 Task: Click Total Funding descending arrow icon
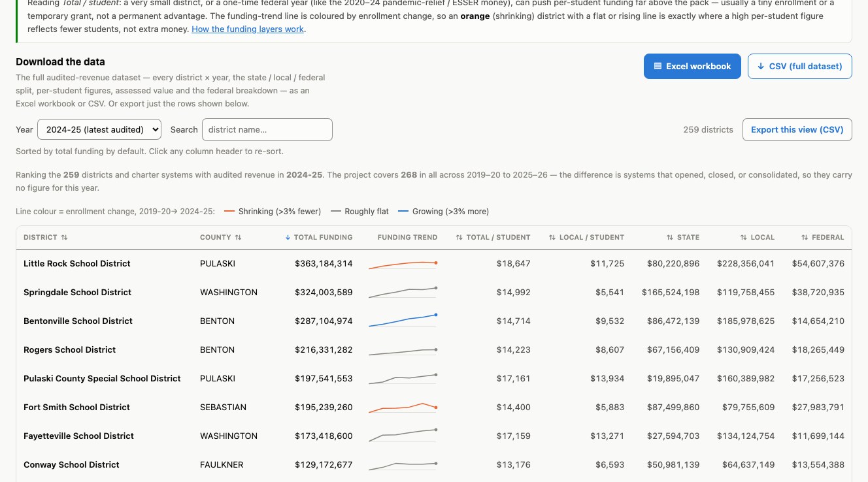(x=288, y=237)
